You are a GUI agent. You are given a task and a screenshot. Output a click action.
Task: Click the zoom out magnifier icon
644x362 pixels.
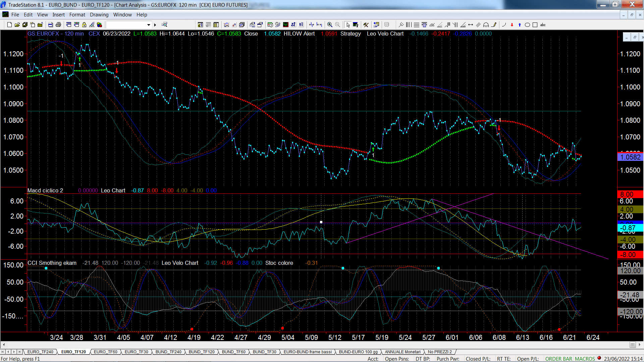click(337, 24)
